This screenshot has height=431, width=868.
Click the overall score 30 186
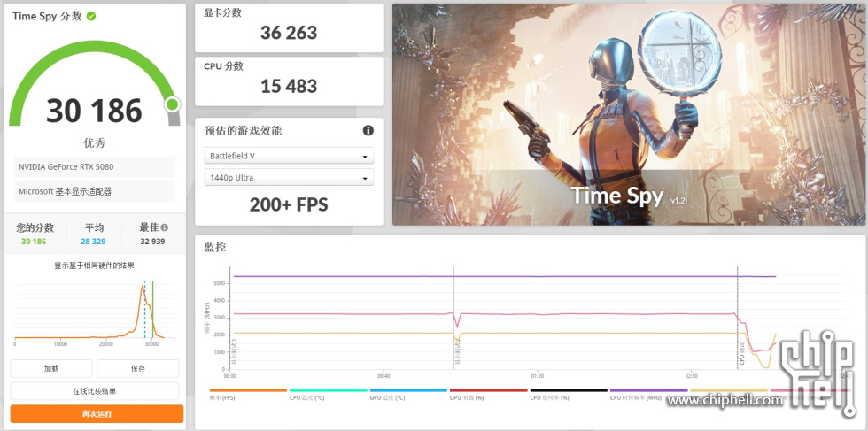click(95, 110)
